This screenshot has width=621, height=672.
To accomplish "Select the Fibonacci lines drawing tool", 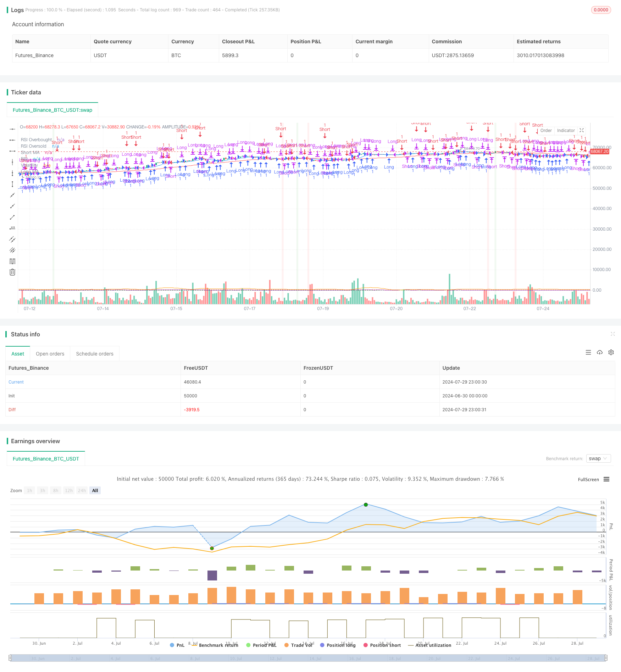I will [x=12, y=261].
